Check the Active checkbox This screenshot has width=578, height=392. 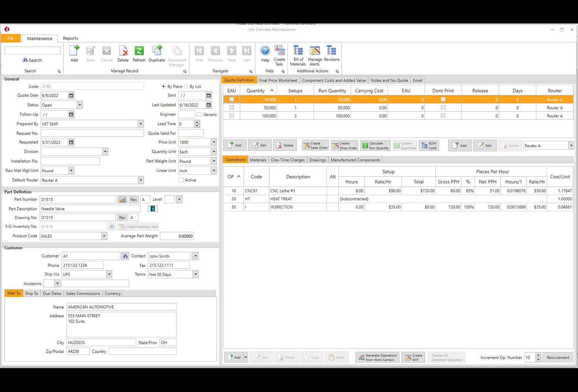click(x=180, y=180)
